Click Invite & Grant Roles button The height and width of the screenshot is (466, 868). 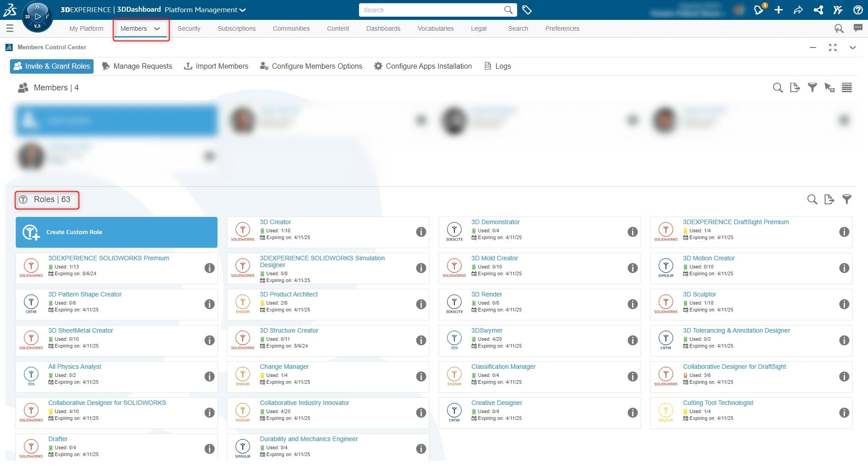52,66
